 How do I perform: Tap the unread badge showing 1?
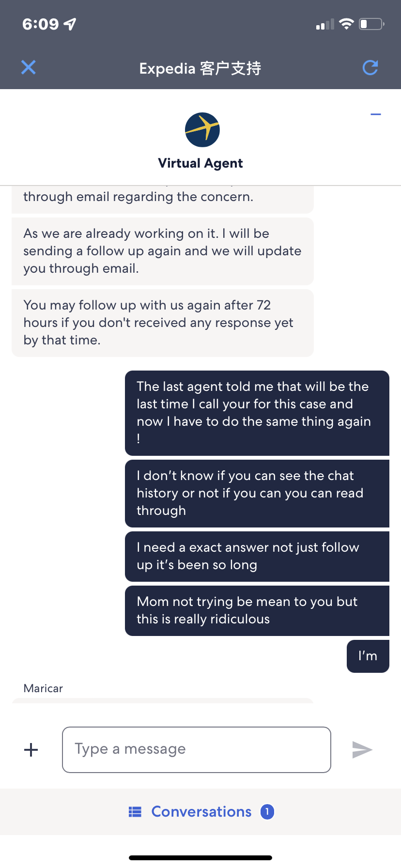(x=267, y=812)
